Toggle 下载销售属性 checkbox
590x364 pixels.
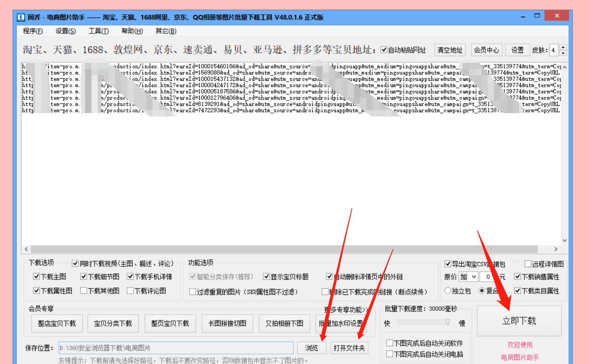click(x=517, y=276)
